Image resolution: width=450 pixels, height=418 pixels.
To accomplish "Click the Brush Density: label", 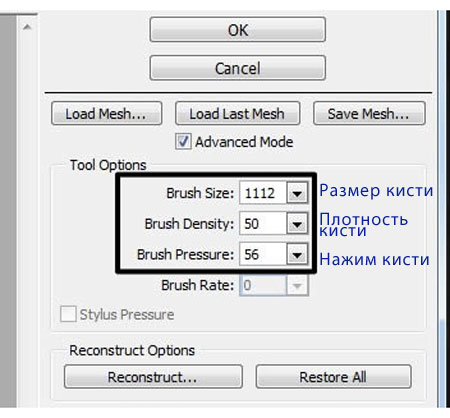I will click(x=189, y=224).
